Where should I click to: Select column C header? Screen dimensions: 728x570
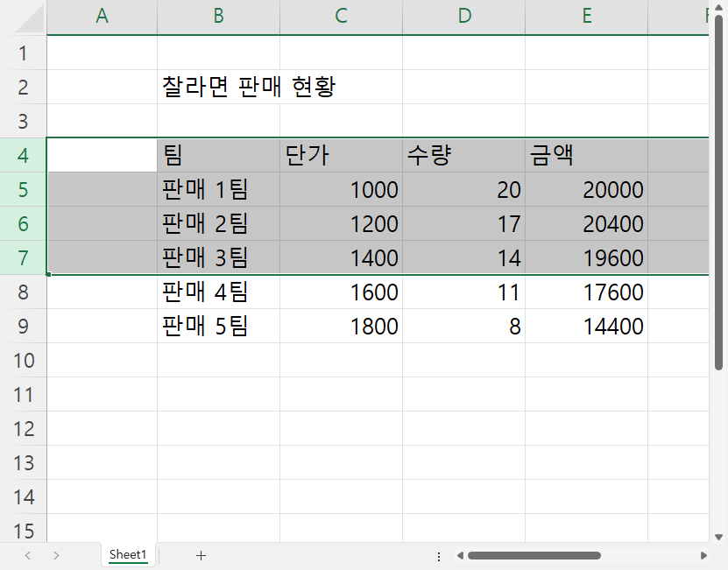pos(342,17)
